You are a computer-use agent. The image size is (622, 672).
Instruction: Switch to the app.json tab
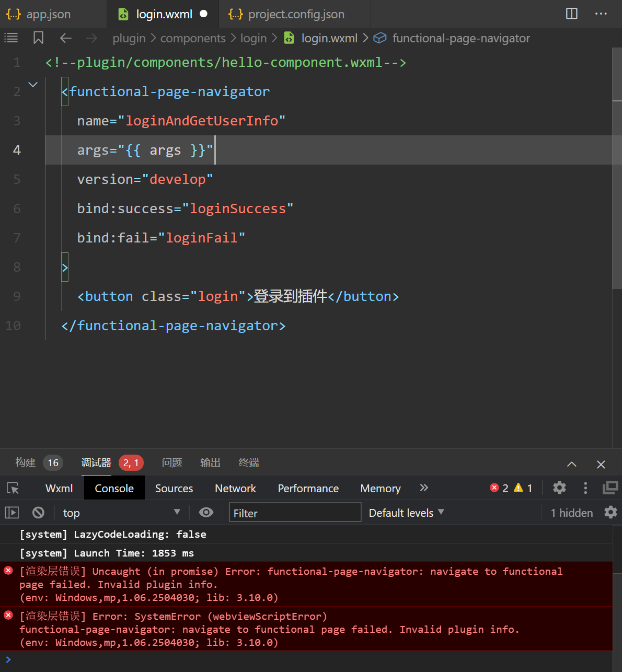(x=48, y=14)
